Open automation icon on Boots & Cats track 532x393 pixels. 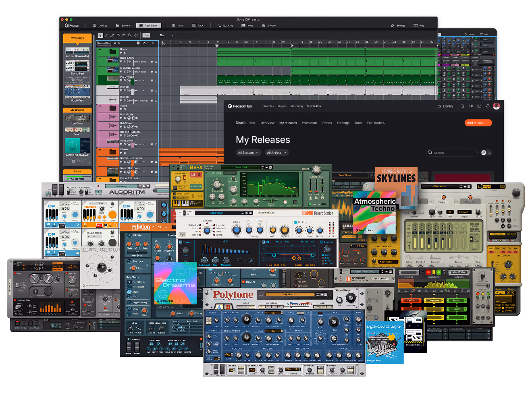click(x=129, y=62)
